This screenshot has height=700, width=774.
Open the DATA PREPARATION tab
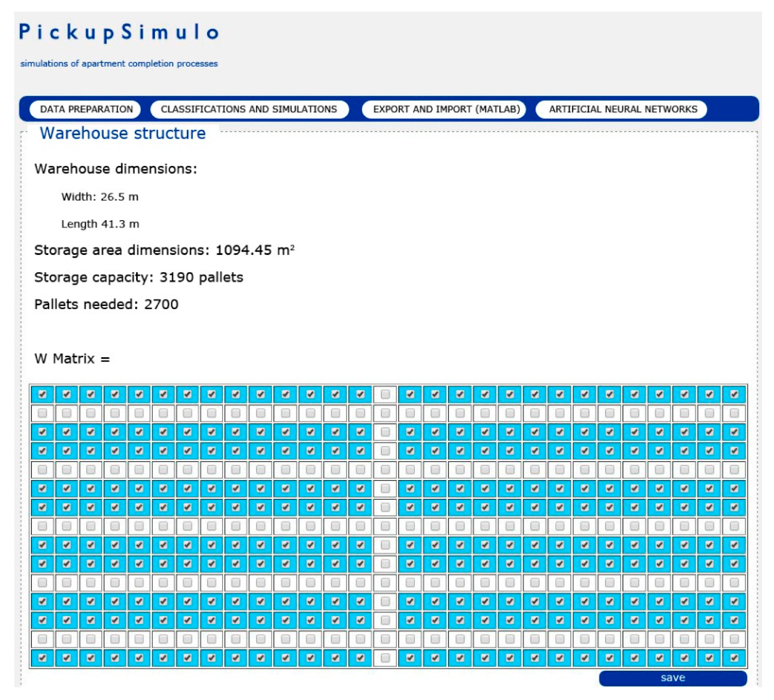pyautogui.click(x=86, y=109)
